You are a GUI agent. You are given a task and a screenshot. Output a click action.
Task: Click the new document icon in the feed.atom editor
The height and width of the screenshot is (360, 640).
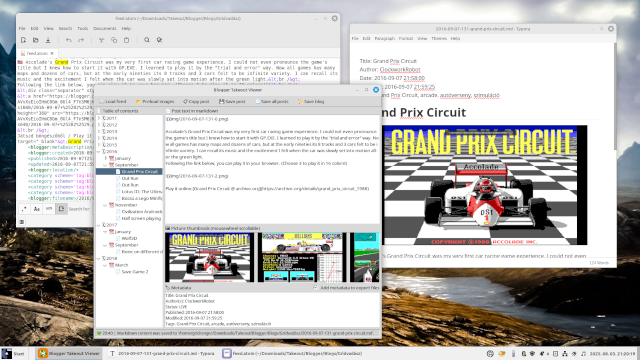coord(23,40)
